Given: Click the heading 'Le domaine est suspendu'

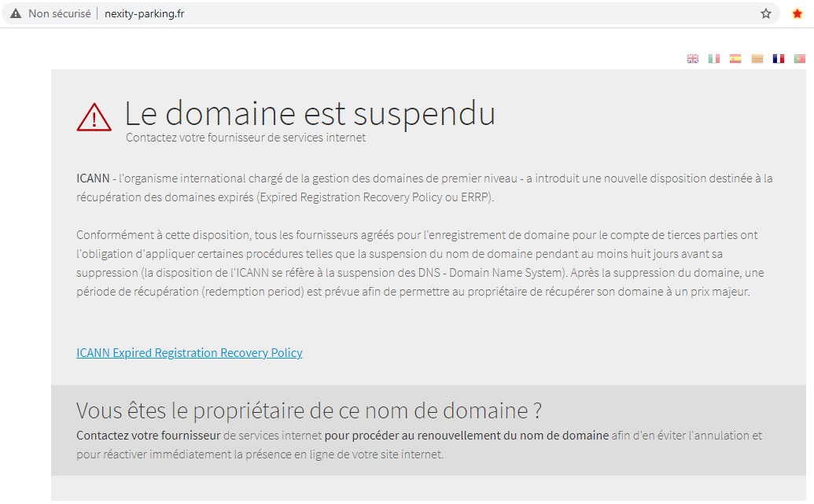Looking at the screenshot, I should pyautogui.click(x=310, y=113).
